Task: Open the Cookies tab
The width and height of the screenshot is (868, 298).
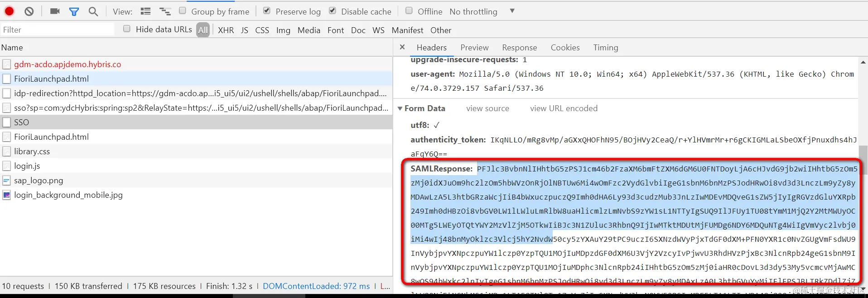Action: [565, 47]
